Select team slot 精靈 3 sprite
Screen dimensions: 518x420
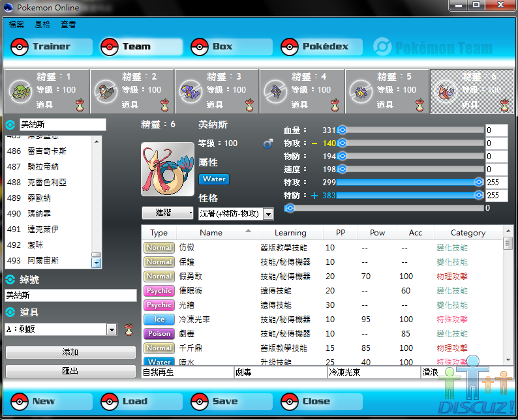pyautogui.click(x=190, y=92)
